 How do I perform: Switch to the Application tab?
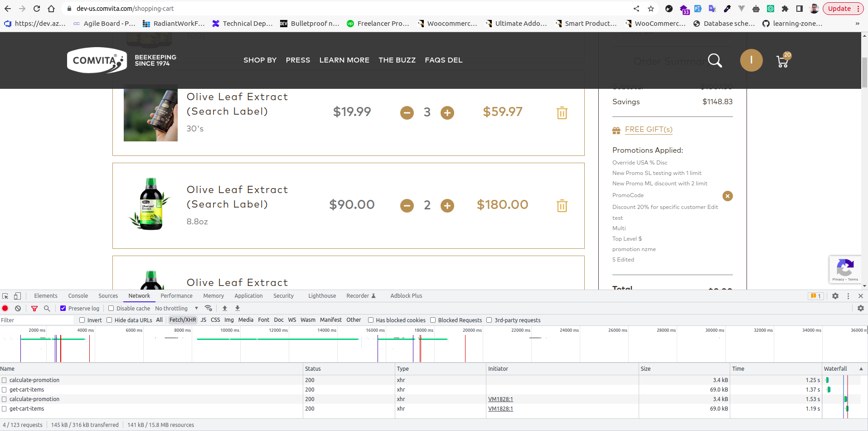click(x=248, y=296)
